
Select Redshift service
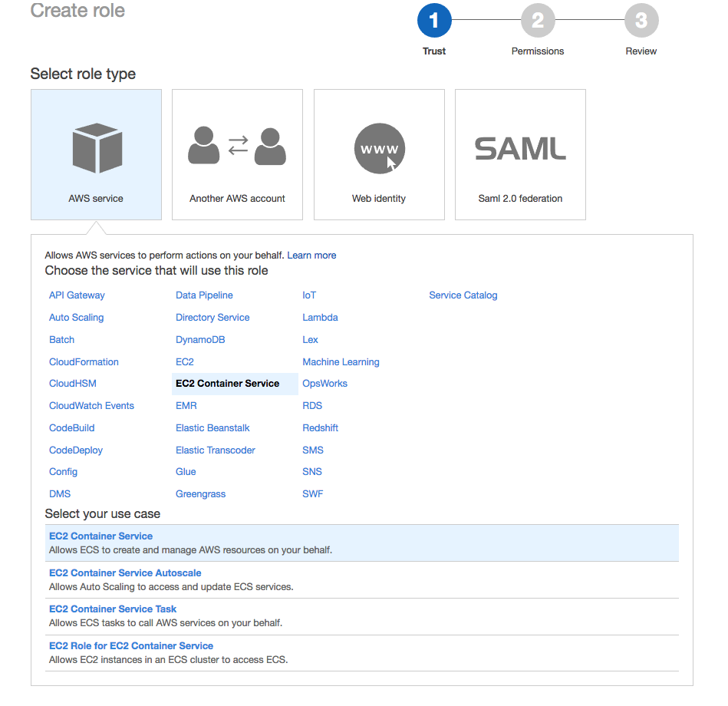(x=321, y=428)
